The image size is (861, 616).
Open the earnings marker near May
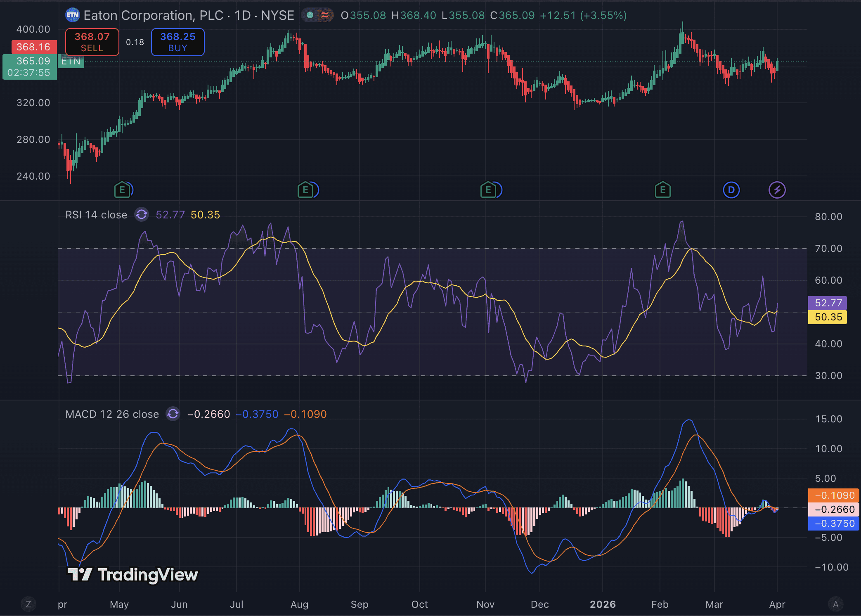coord(122,190)
